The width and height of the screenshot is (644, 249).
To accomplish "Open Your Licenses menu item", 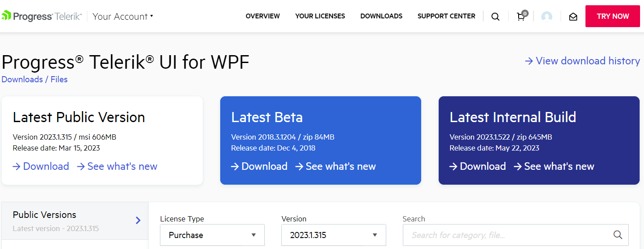I will (320, 16).
